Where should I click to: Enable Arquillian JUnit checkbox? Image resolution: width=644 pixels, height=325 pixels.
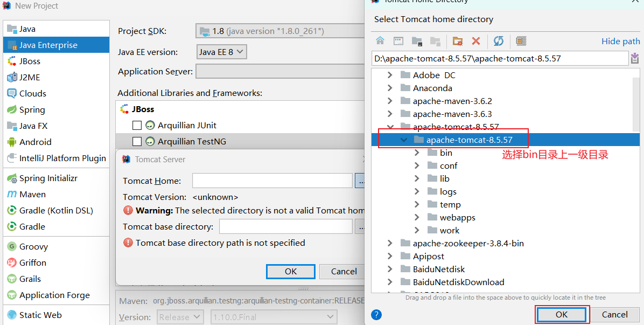coord(137,126)
